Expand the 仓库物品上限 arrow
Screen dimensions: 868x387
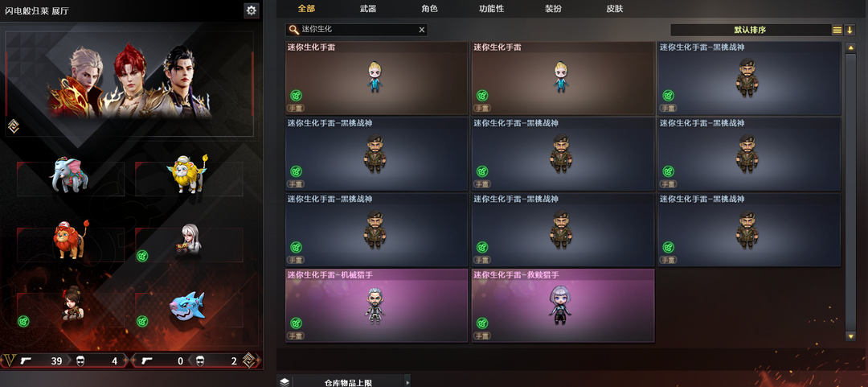[x=407, y=382]
